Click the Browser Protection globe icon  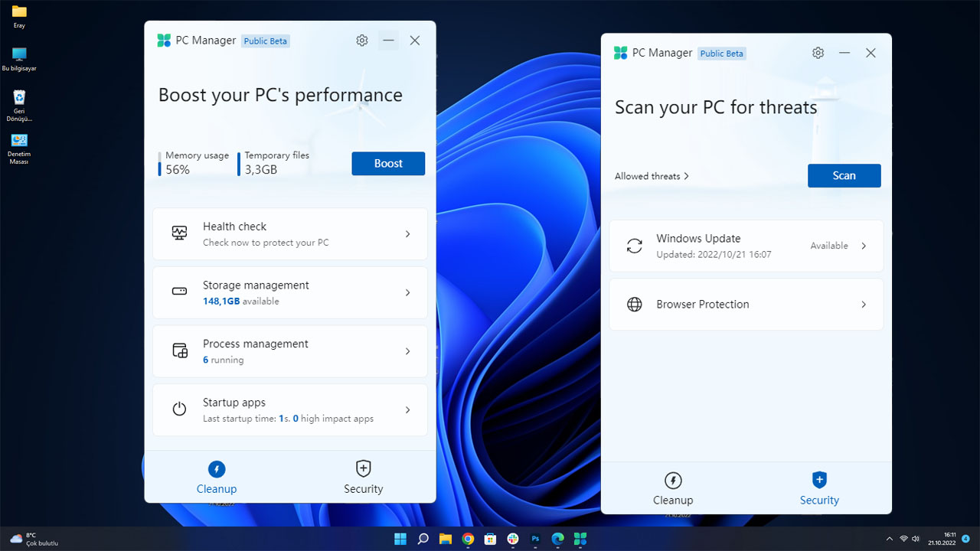634,304
